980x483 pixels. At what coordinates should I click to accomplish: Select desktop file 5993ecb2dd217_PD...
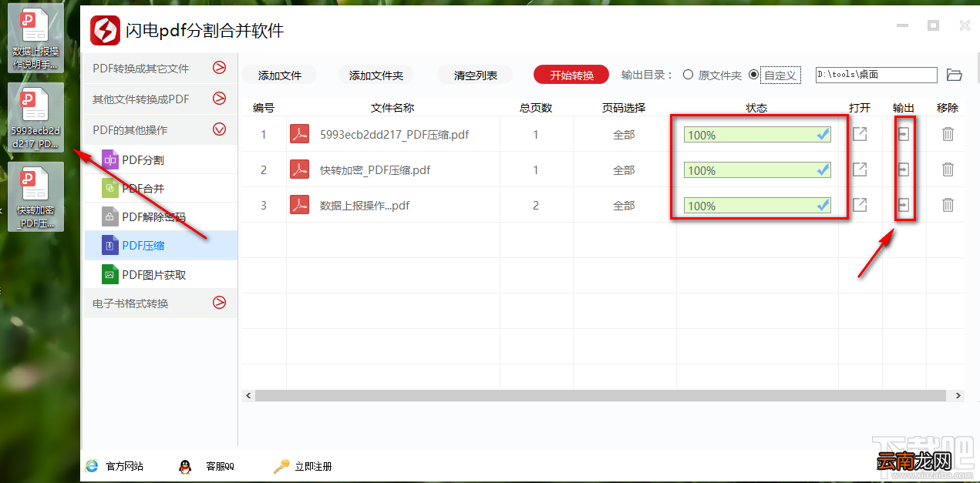point(35,118)
